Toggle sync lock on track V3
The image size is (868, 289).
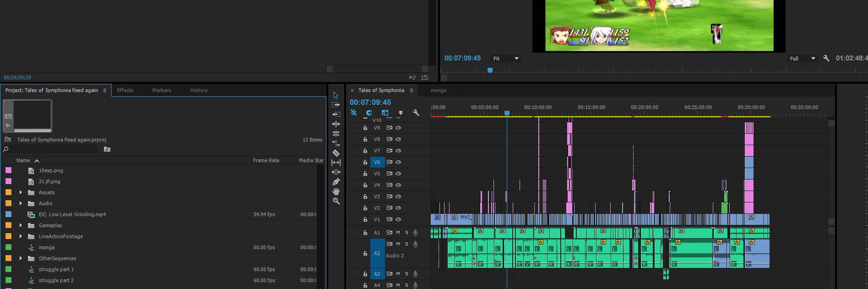pos(389,196)
